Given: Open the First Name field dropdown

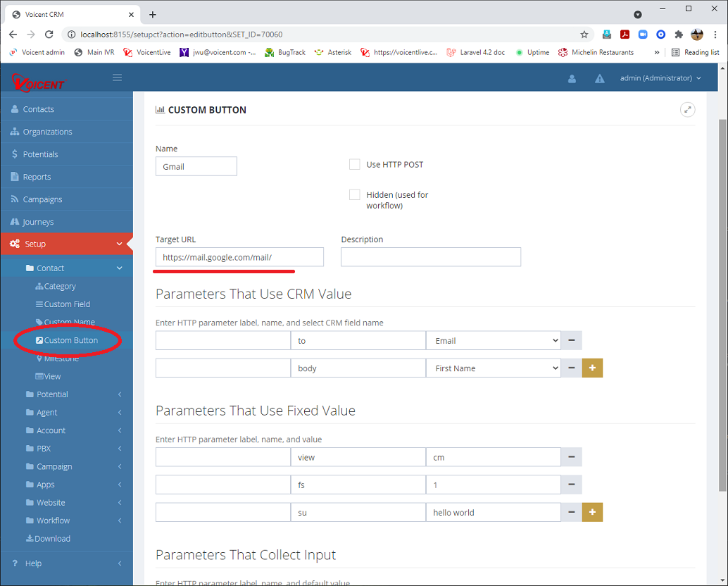Looking at the screenshot, I should click(x=493, y=368).
